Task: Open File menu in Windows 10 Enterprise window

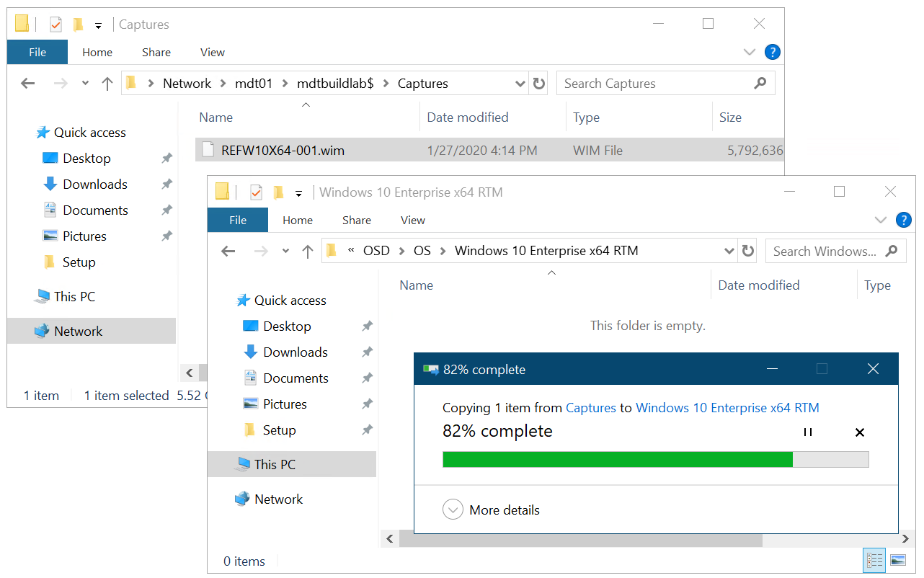Action: pos(237,220)
